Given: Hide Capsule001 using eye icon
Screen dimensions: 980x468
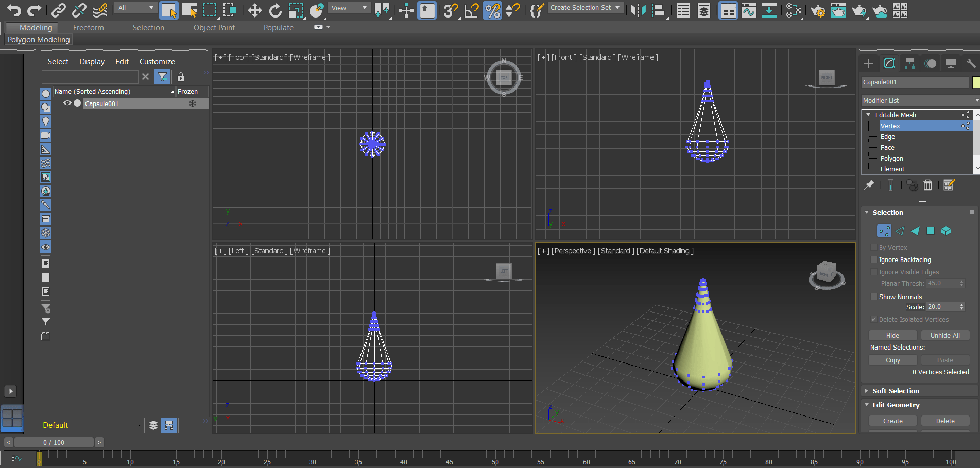Looking at the screenshot, I should click(x=67, y=103).
